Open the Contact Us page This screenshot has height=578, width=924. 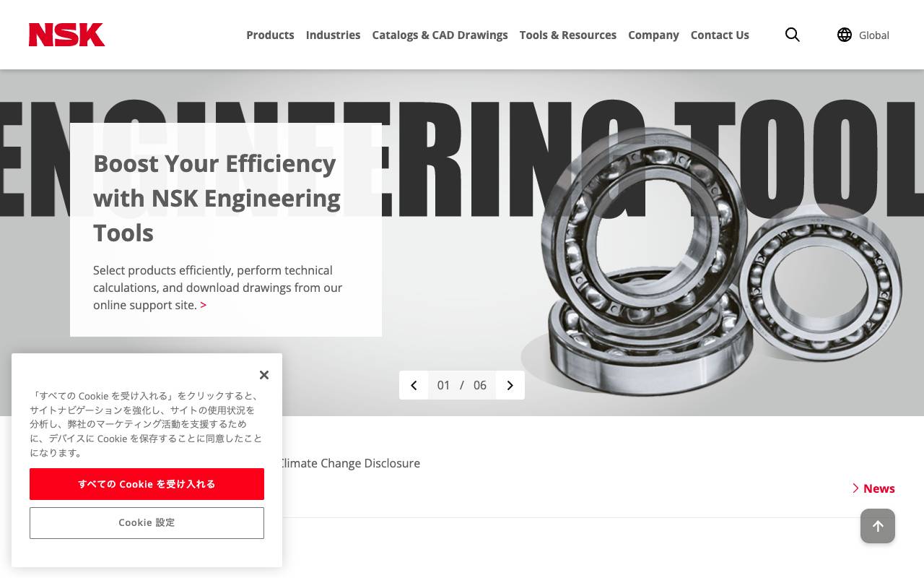click(x=720, y=35)
